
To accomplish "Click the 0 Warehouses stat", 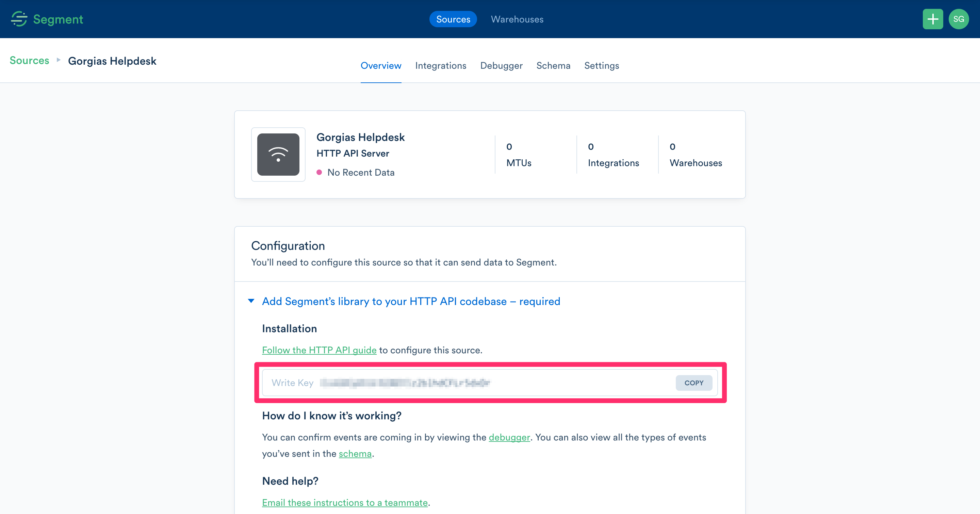I will tap(696, 155).
